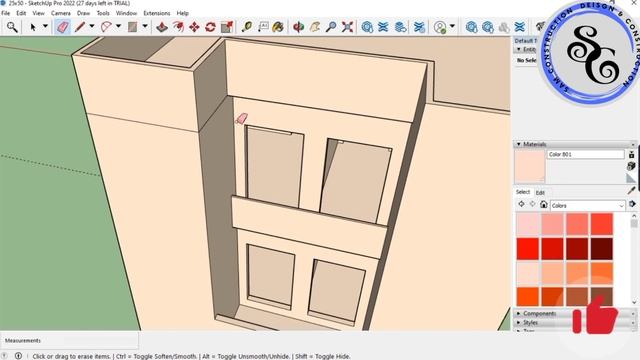The width and height of the screenshot is (640, 360).
Task: Select the arrow Select tool
Action: tap(33, 27)
